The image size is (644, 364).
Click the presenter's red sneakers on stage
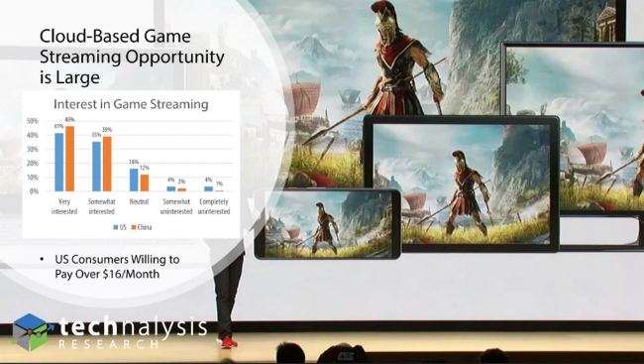pyautogui.click(x=228, y=342)
